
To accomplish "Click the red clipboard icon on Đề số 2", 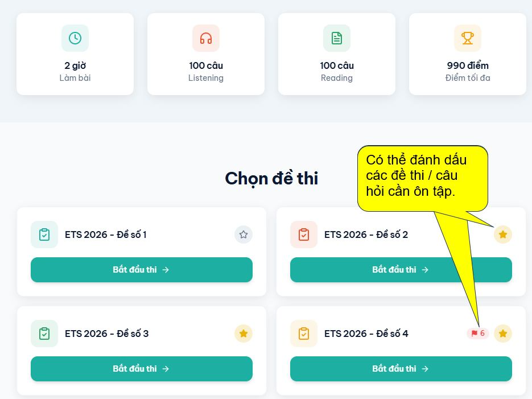I will 304,235.
